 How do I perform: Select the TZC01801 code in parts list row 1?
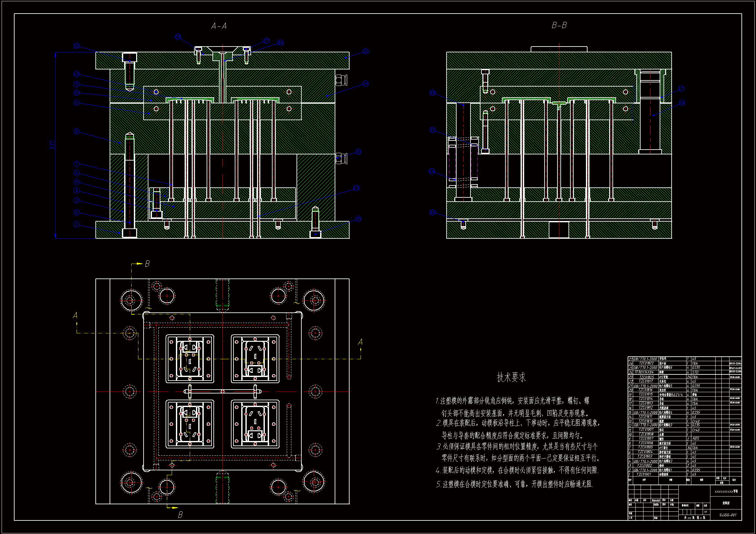[x=644, y=475]
